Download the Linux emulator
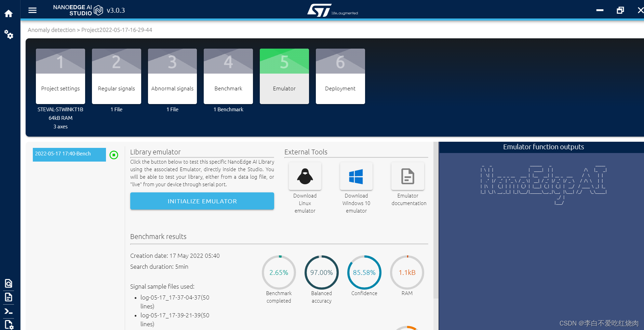This screenshot has width=644, height=330. (305, 176)
